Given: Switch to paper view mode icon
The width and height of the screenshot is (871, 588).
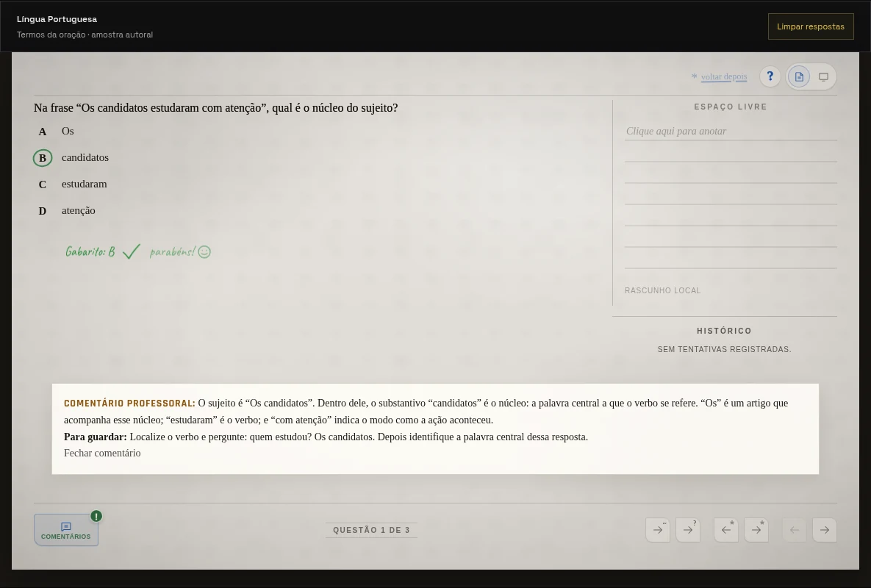Looking at the screenshot, I should [799, 76].
